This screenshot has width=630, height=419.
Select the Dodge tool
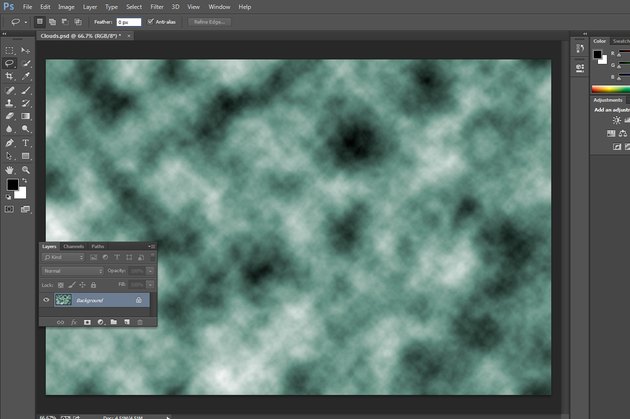tap(26, 129)
